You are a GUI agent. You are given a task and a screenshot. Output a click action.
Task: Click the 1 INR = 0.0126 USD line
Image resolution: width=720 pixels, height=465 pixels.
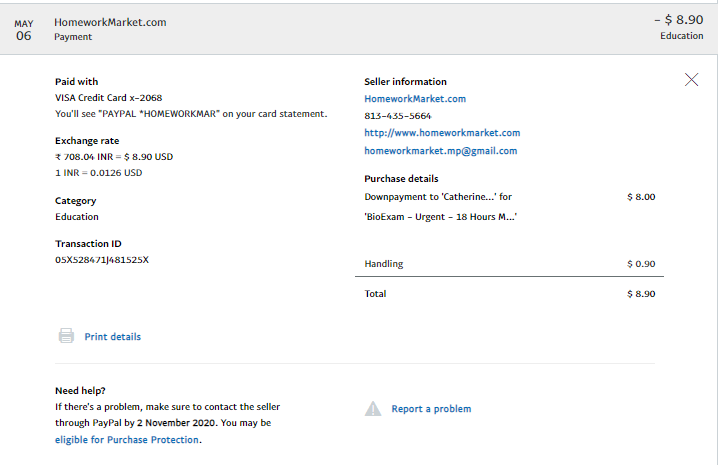coord(99,173)
